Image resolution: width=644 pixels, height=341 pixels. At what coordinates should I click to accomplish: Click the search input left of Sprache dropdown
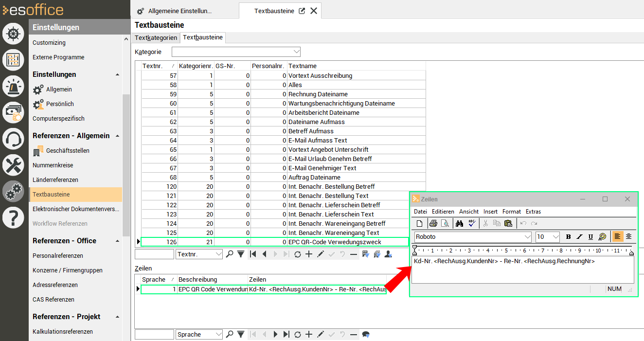click(x=154, y=334)
